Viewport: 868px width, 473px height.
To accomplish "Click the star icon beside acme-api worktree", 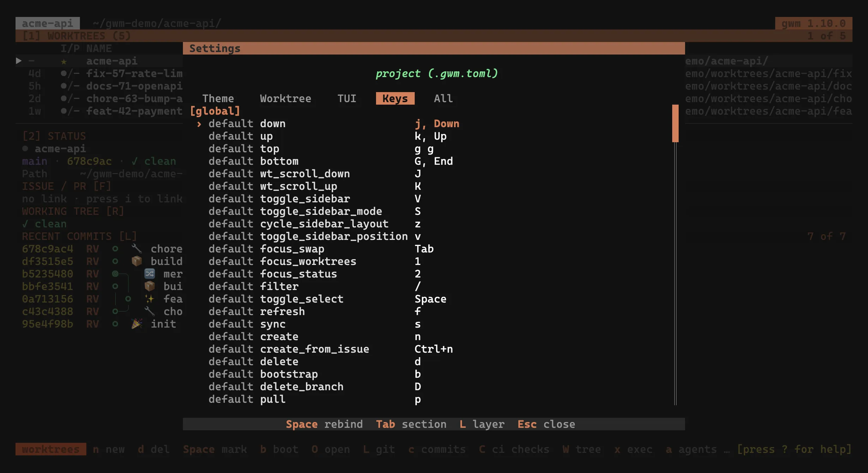I will (x=64, y=61).
